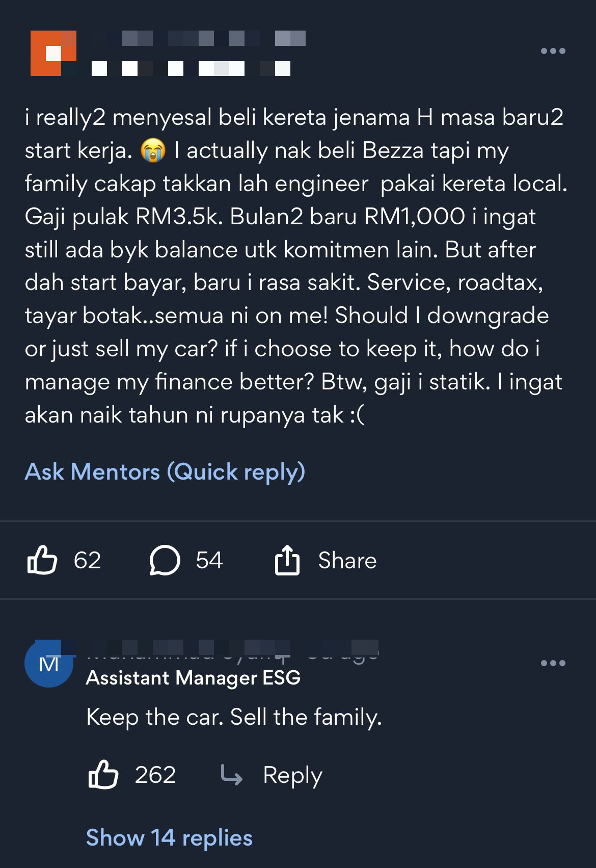Click the 54 comments count
The width and height of the screenshot is (596, 868).
209,560
